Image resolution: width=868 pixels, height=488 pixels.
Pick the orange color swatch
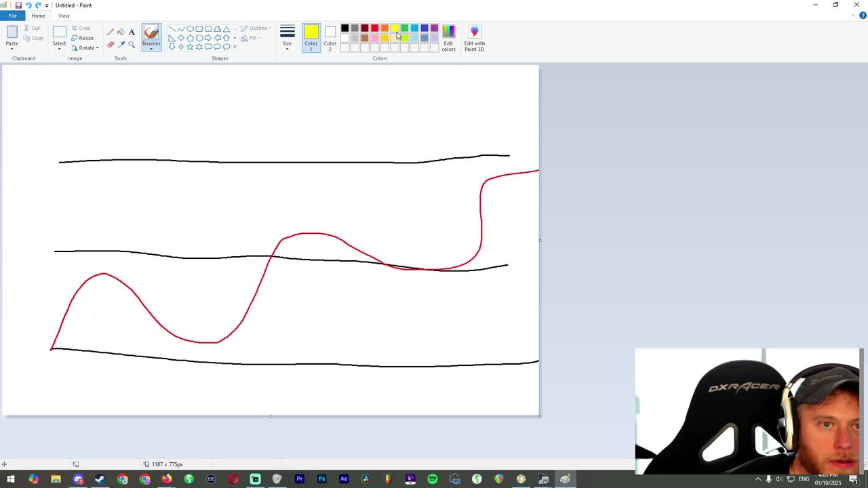384,28
